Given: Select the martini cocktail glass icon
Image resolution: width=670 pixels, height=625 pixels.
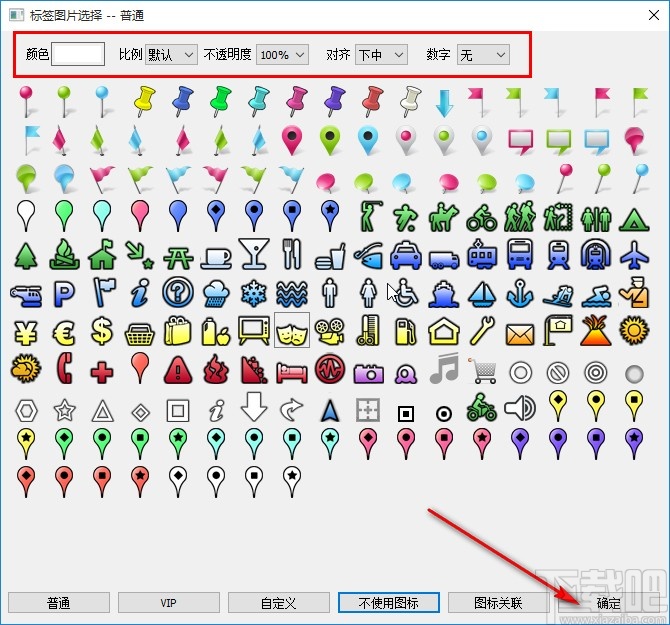Looking at the screenshot, I should (x=254, y=254).
